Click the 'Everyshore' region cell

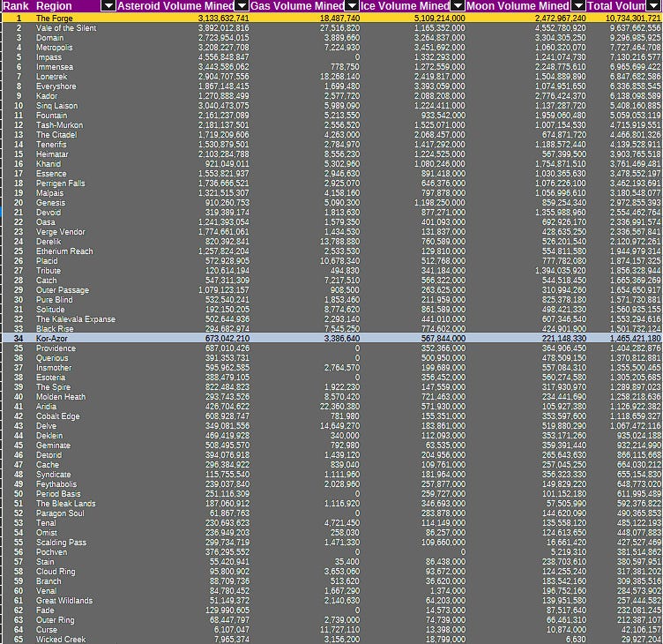(x=56, y=86)
